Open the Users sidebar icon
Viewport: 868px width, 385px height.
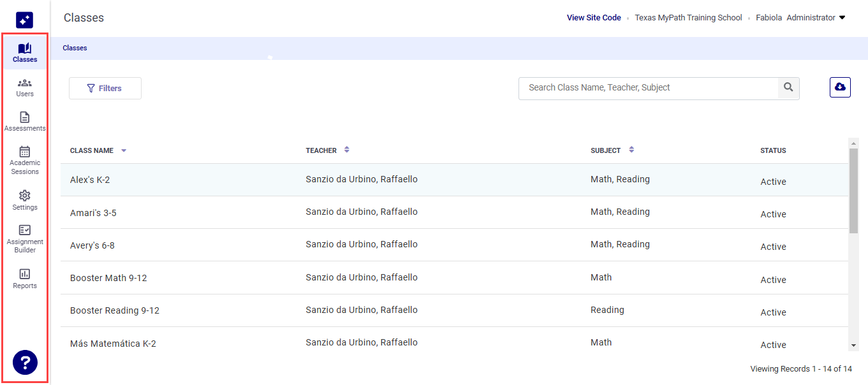tap(25, 84)
